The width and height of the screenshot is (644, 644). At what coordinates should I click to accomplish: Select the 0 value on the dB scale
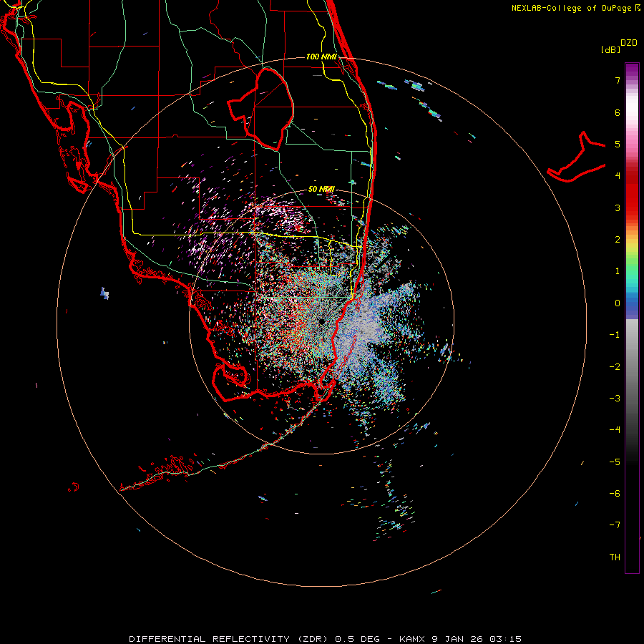pos(618,303)
